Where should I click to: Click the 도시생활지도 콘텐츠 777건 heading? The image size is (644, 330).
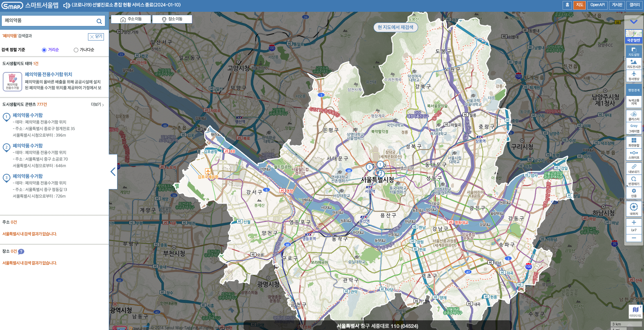[25, 105]
